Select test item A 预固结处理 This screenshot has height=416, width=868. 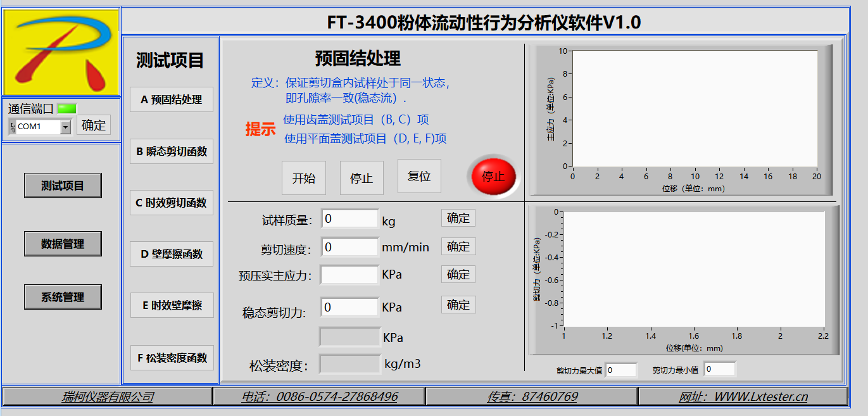[172, 99]
